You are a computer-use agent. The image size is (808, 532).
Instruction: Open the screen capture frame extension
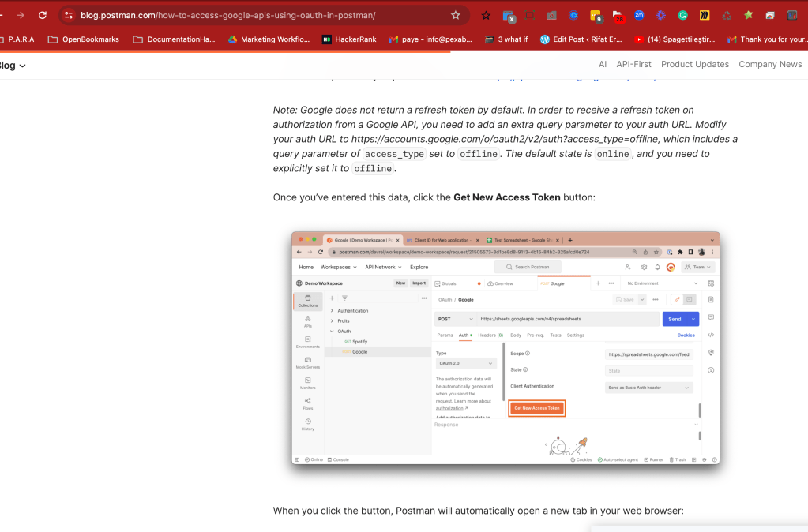pos(530,16)
